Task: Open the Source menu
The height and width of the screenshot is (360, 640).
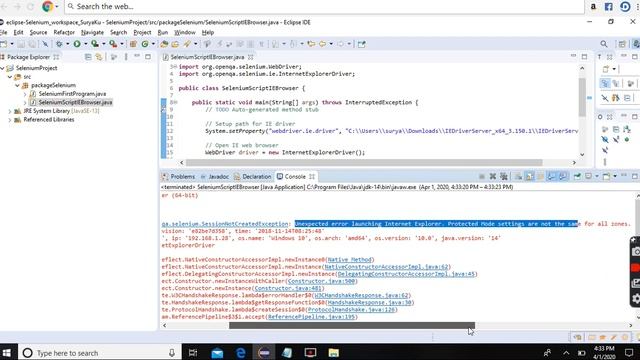Action: [38, 32]
